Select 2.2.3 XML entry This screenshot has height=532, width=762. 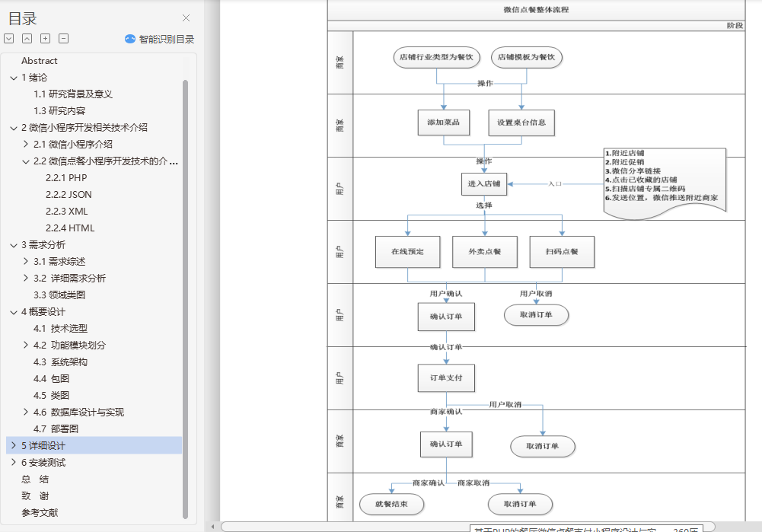(66, 212)
